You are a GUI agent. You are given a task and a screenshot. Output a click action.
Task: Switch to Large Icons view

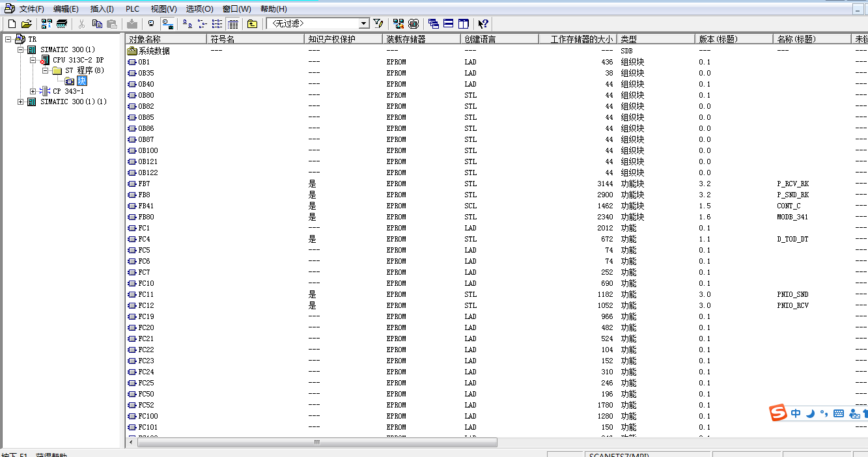(x=188, y=23)
